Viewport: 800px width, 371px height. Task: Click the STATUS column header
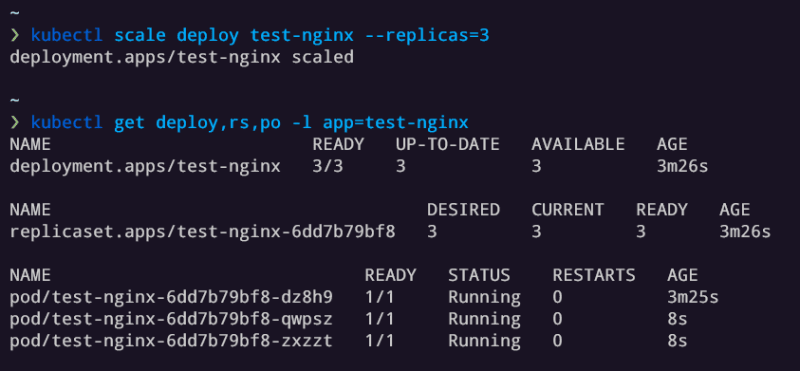pyautogui.click(x=479, y=276)
